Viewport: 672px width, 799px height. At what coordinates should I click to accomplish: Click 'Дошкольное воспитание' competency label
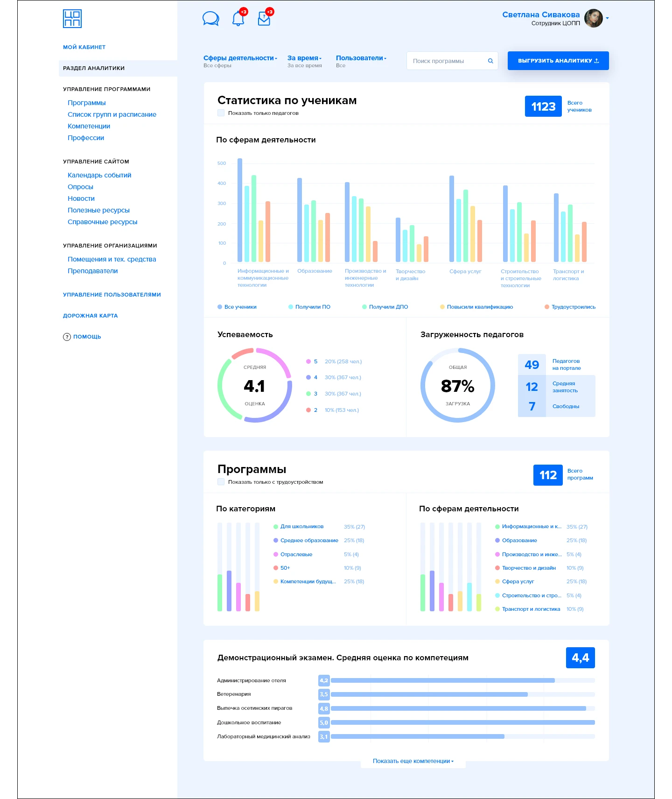point(249,722)
